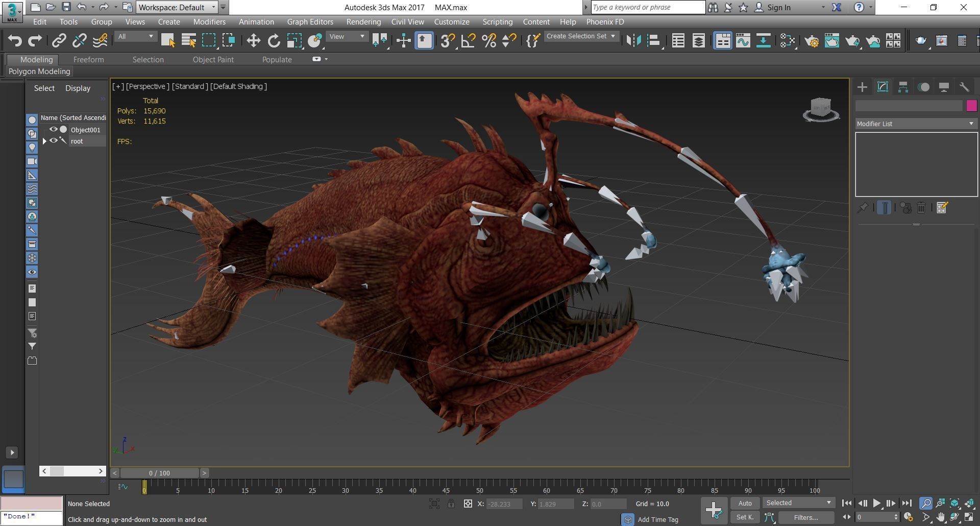Open the Workspace: Default dropdown
This screenshot has width=980, height=526.
click(177, 7)
